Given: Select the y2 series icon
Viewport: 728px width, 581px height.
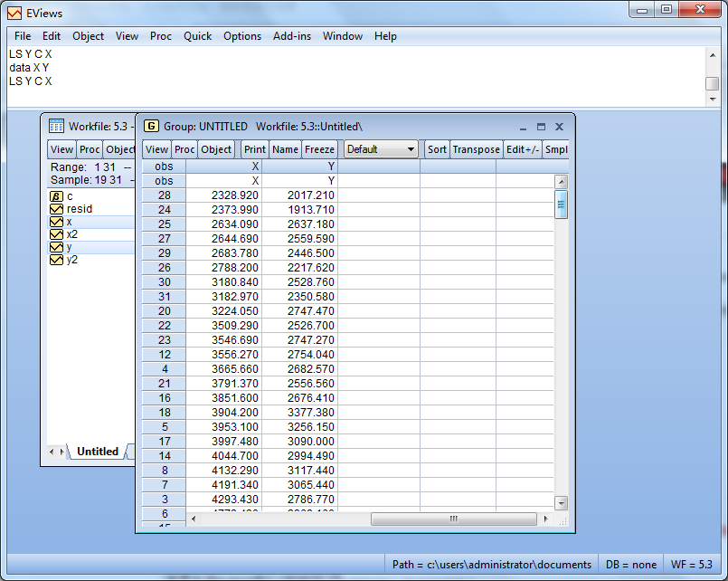Looking at the screenshot, I should pyautogui.click(x=56, y=260).
